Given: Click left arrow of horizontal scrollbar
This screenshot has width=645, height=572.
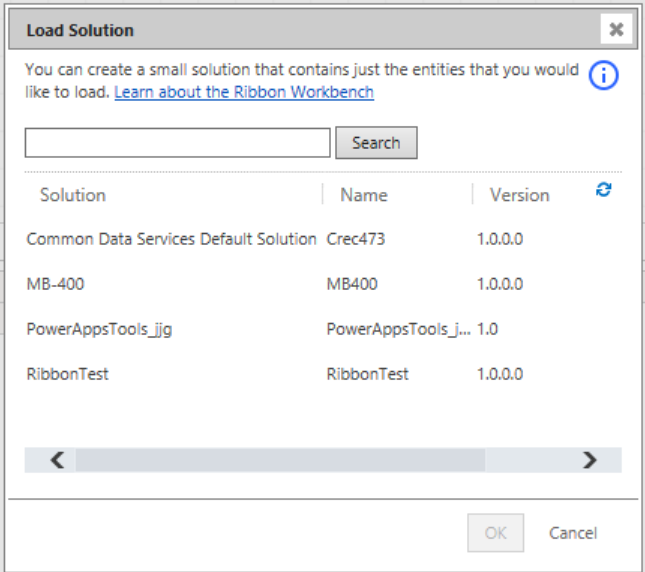Looking at the screenshot, I should (58, 460).
